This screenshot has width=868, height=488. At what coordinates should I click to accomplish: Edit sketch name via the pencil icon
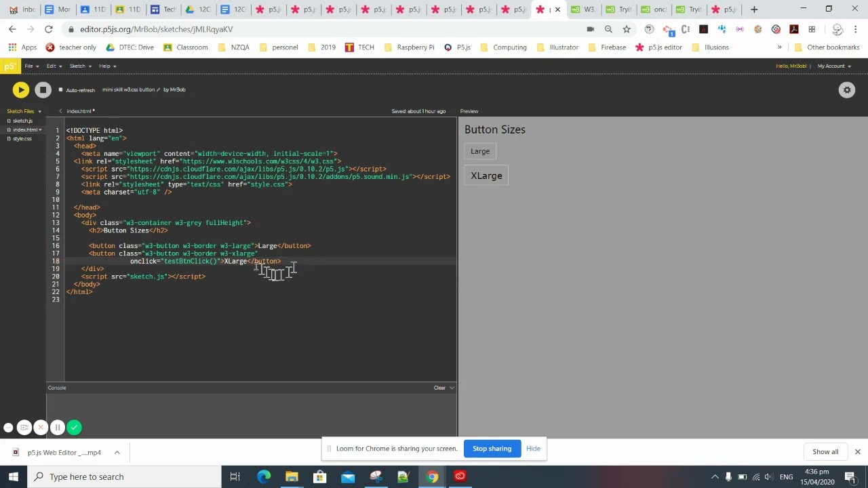158,89
